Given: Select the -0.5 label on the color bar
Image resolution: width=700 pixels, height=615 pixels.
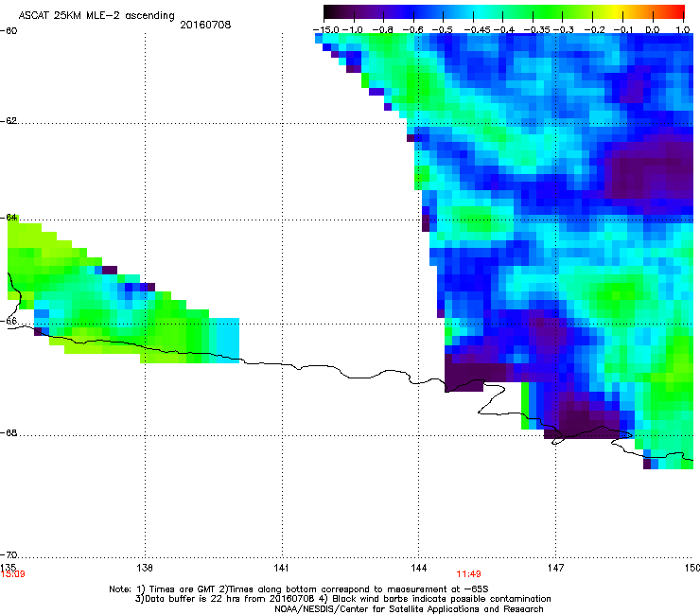Looking at the screenshot, I should [443, 30].
